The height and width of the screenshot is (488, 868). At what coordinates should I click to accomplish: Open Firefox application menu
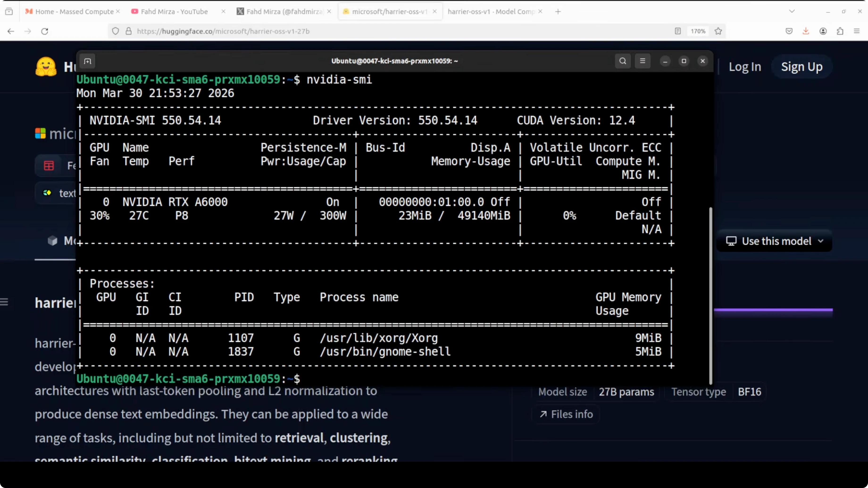856,31
